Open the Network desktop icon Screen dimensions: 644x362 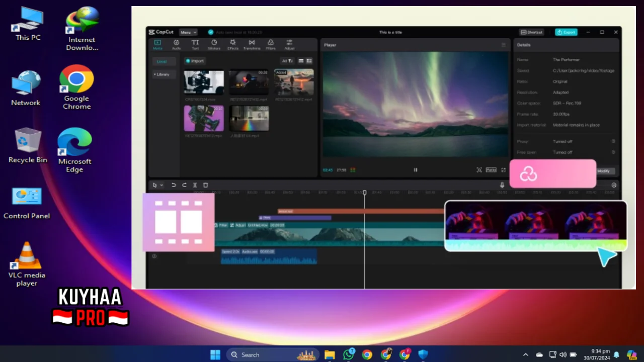(26, 88)
